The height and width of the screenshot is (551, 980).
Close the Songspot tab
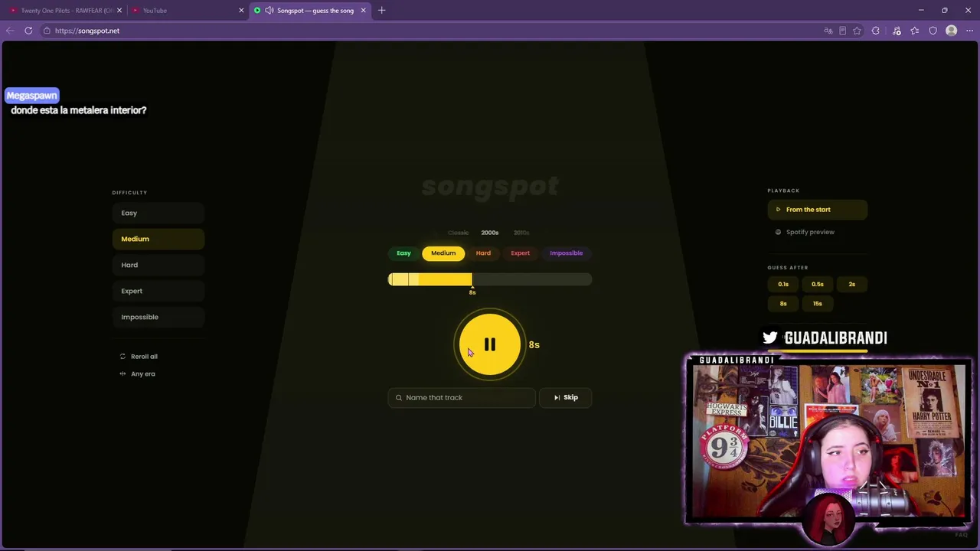tap(363, 11)
